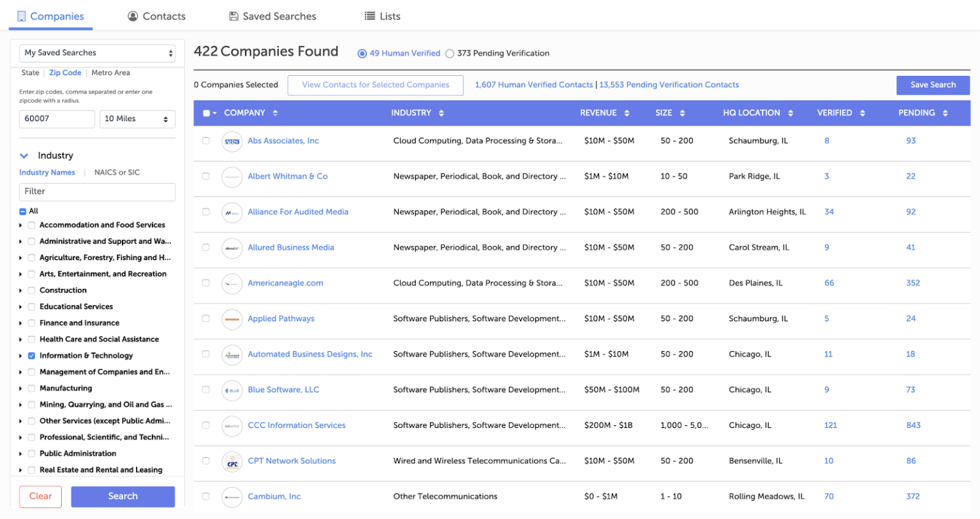980x519 pixels.
Task: Check the box next to Abs Associates, Inc
Action: pos(206,141)
